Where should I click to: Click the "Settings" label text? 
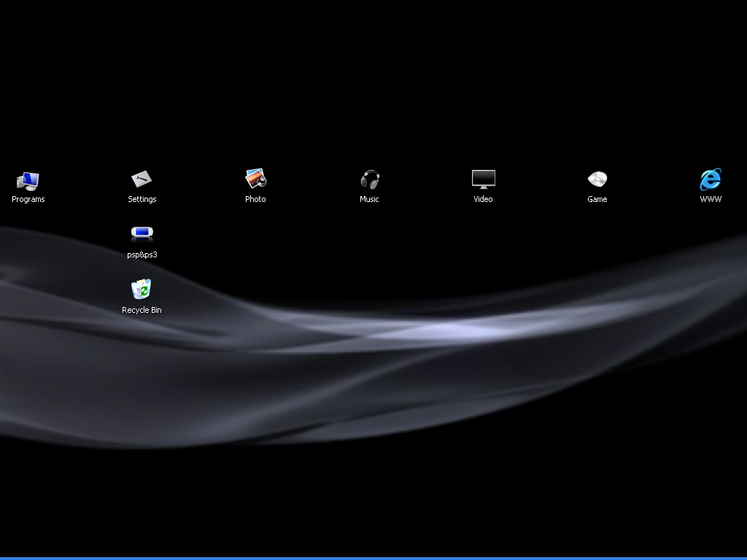[x=142, y=199]
